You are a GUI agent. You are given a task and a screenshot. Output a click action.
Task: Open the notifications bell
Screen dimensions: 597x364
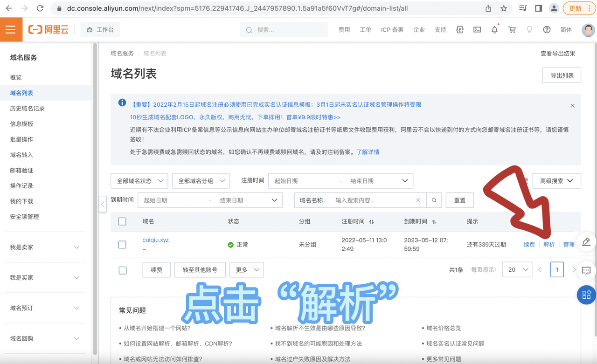coord(494,30)
